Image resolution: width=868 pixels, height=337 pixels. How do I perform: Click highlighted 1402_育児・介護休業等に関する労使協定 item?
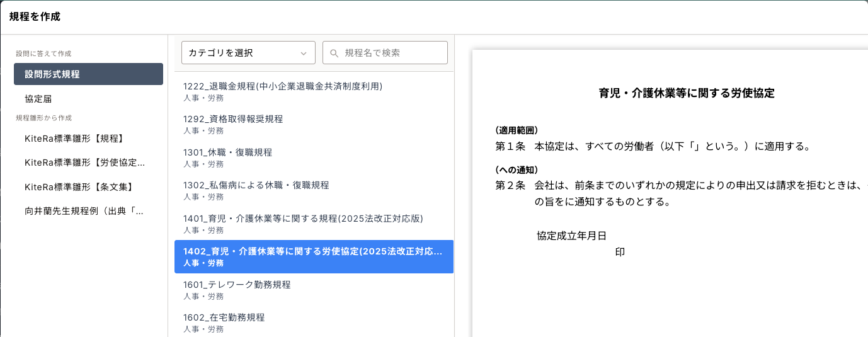point(314,256)
